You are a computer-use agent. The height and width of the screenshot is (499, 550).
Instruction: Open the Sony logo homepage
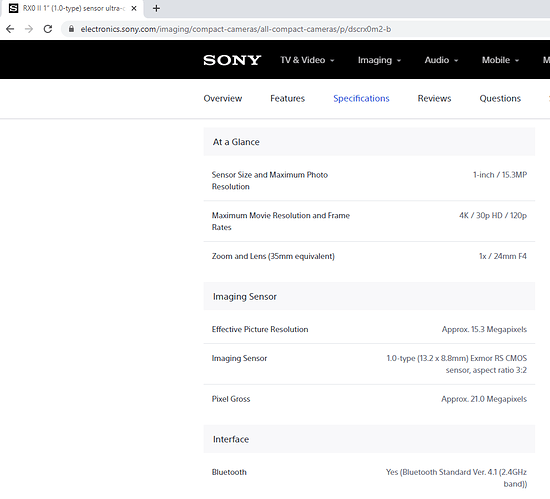(232, 60)
